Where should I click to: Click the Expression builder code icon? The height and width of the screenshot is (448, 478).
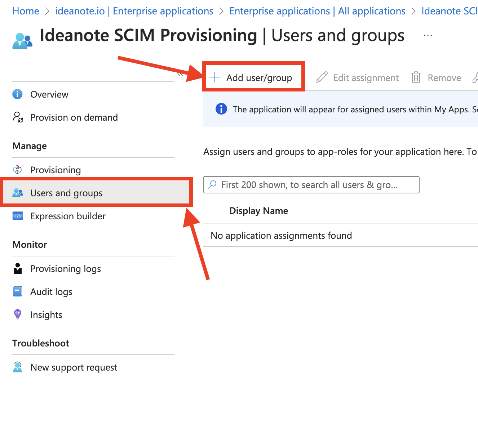(18, 216)
